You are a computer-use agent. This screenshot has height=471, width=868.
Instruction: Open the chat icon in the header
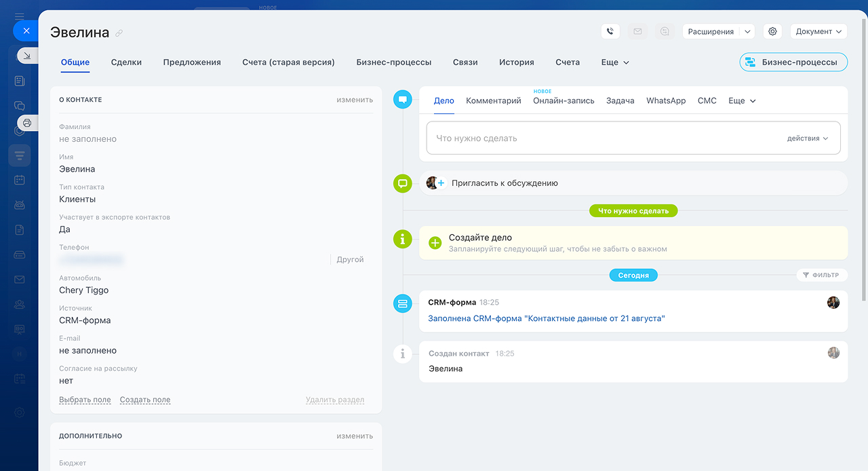(x=665, y=31)
